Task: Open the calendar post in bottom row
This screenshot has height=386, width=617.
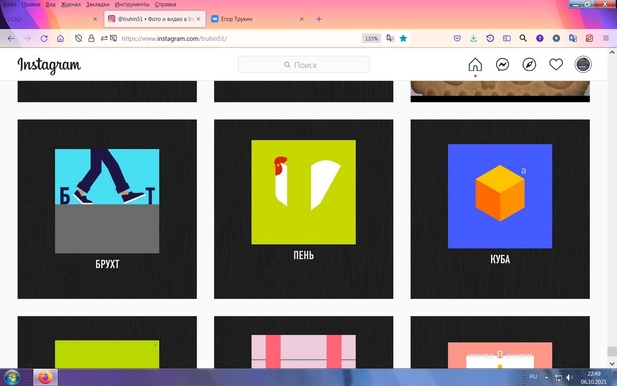Action: [x=500, y=342]
